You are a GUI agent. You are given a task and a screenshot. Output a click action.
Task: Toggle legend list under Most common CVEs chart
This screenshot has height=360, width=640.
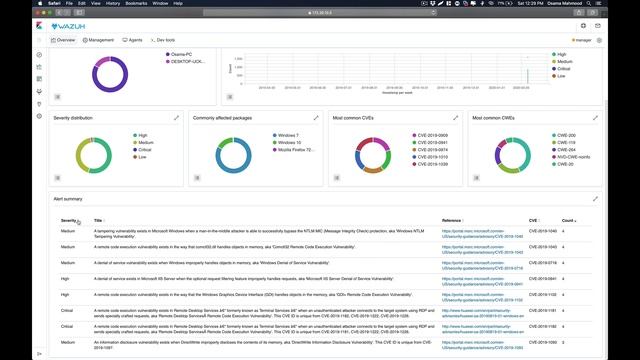[x=337, y=178]
